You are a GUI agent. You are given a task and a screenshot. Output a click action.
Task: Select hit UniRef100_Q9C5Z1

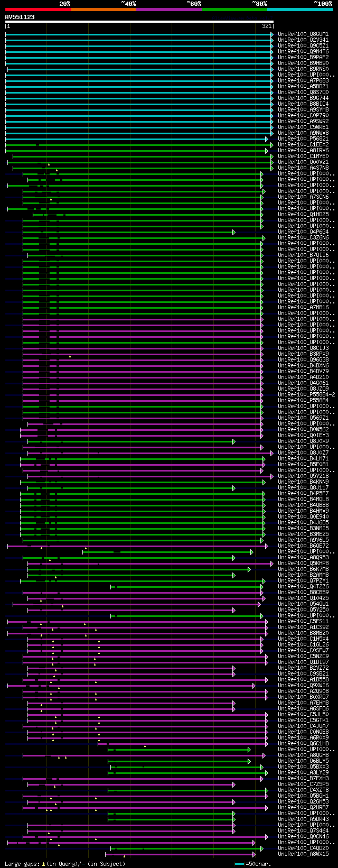point(303,46)
